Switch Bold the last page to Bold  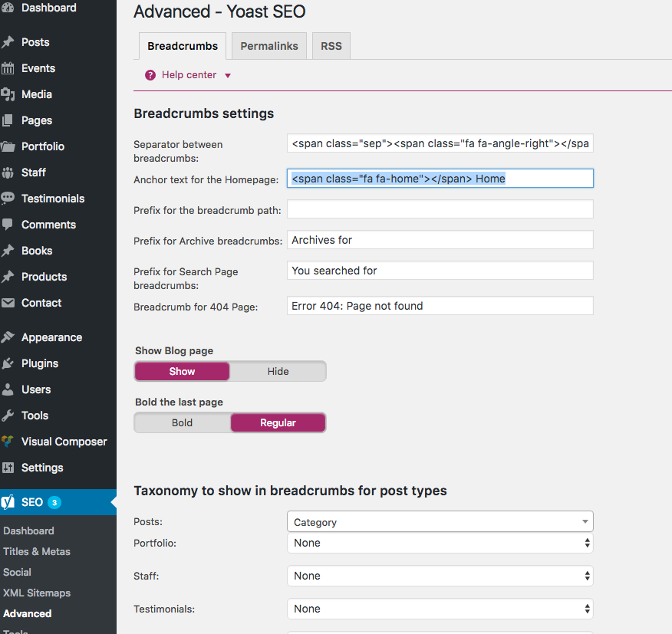(182, 422)
